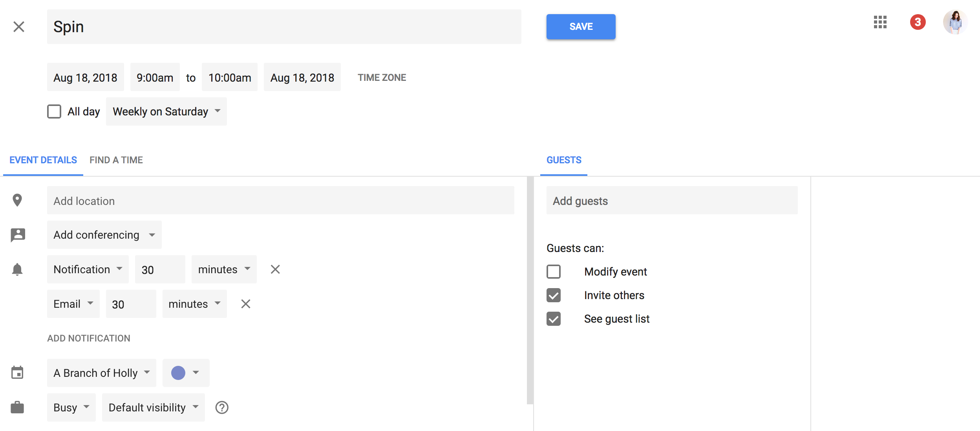Remove the 30 minutes Notification reminder

point(275,269)
